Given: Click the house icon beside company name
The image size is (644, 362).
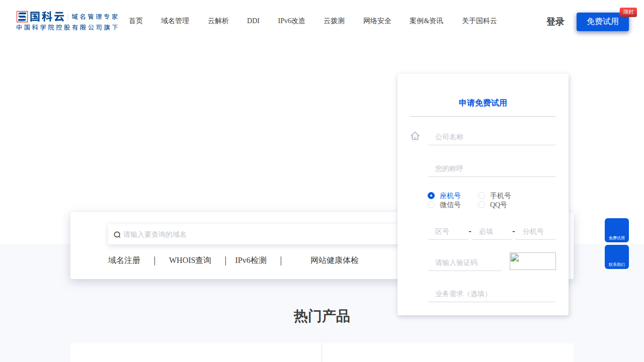Looking at the screenshot, I should (x=415, y=136).
